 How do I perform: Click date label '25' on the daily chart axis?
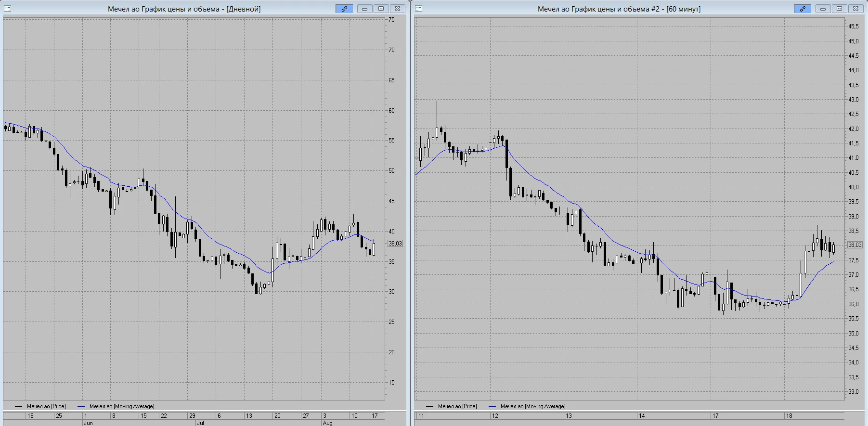tap(59, 416)
